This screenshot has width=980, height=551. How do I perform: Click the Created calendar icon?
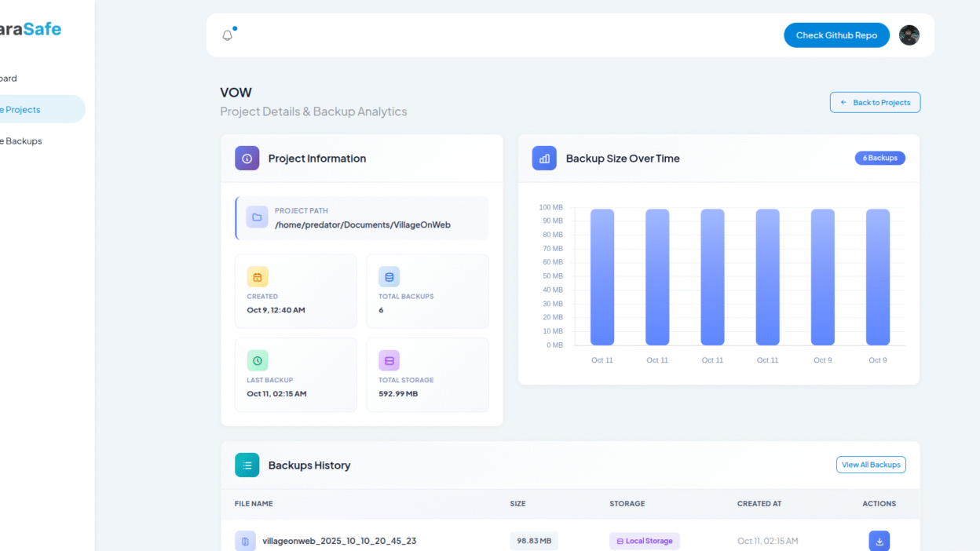258,277
